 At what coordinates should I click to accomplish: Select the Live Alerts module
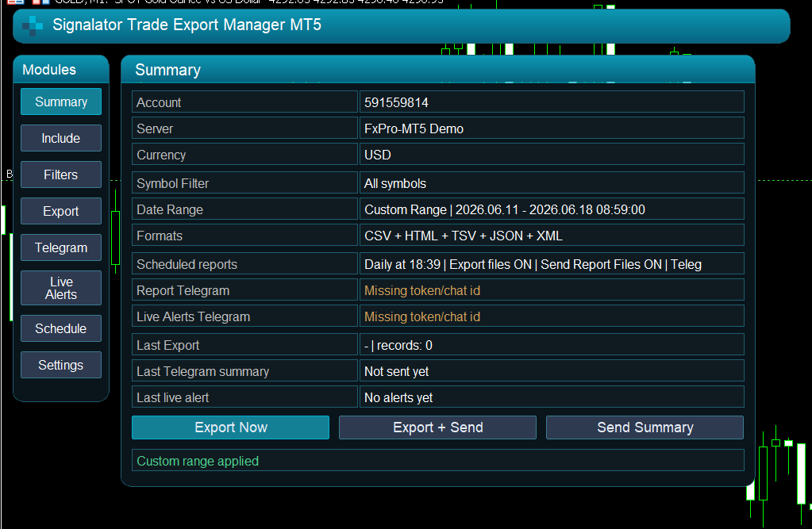pyautogui.click(x=61, y=288)
